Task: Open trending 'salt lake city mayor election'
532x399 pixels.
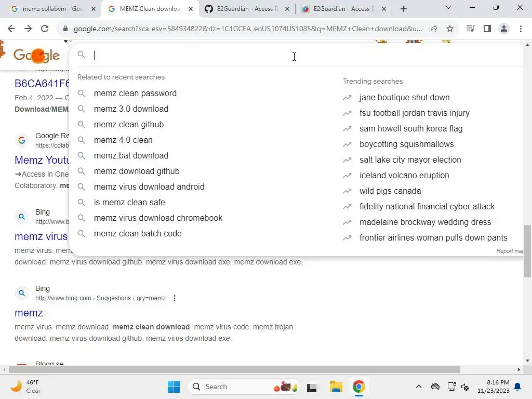Action: 410,160
